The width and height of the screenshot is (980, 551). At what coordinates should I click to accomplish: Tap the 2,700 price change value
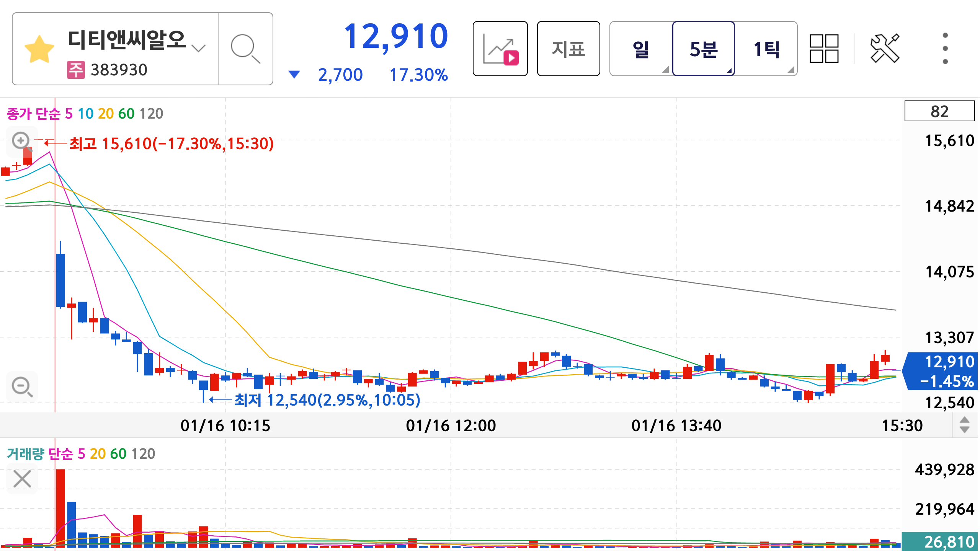pos(340,75)
